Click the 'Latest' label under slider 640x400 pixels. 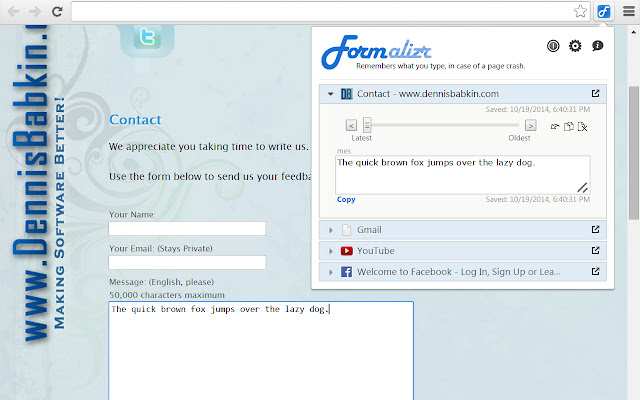coord(362,138)
